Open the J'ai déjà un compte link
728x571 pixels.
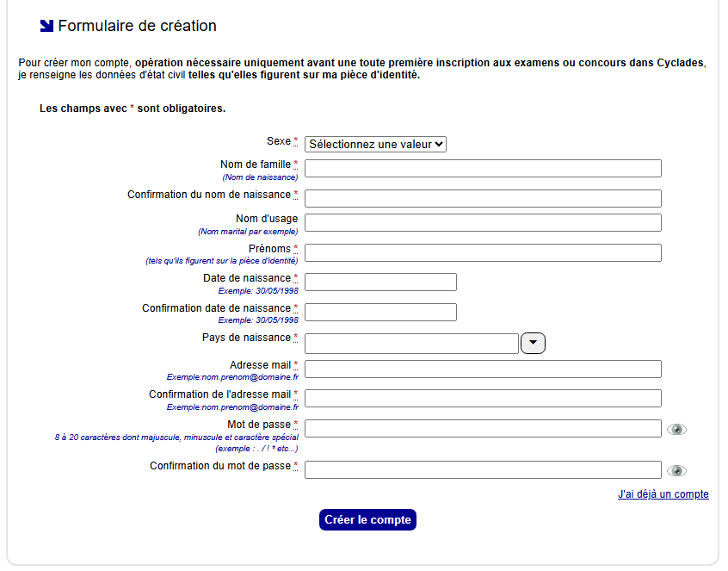[x=663, y=494]
